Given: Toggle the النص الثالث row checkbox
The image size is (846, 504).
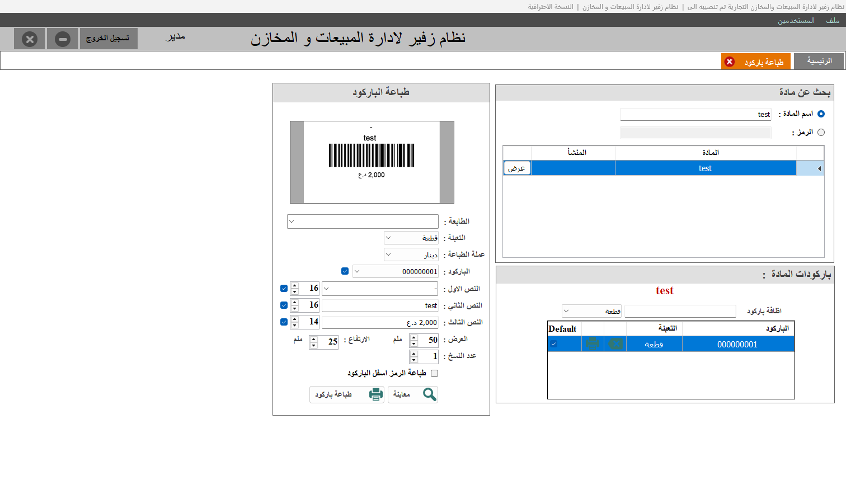Looking at the screenshot, I should 284,322.
